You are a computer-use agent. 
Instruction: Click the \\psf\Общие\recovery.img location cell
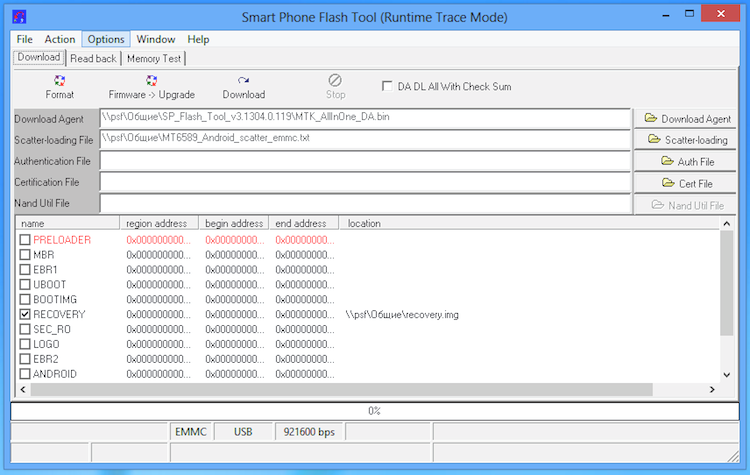point(402,314)
